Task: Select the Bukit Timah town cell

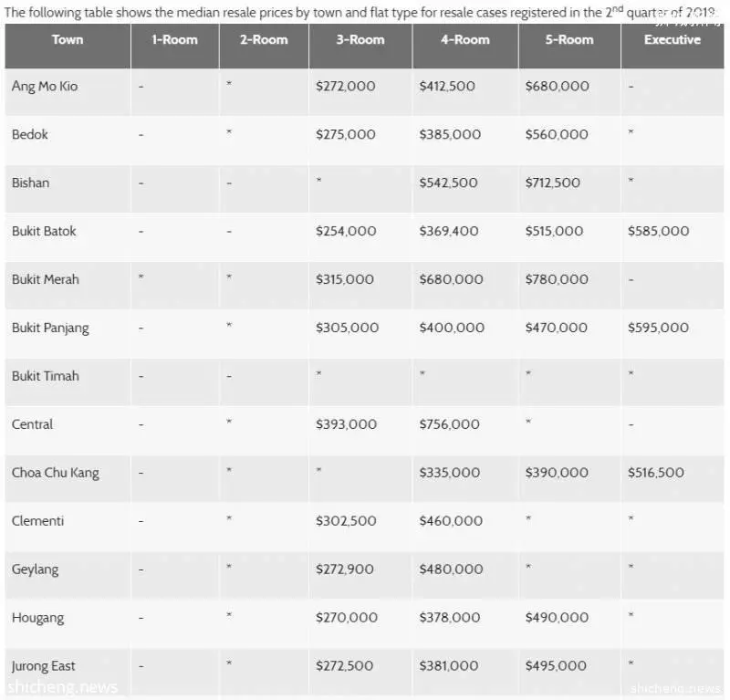Action: point(68,382)
